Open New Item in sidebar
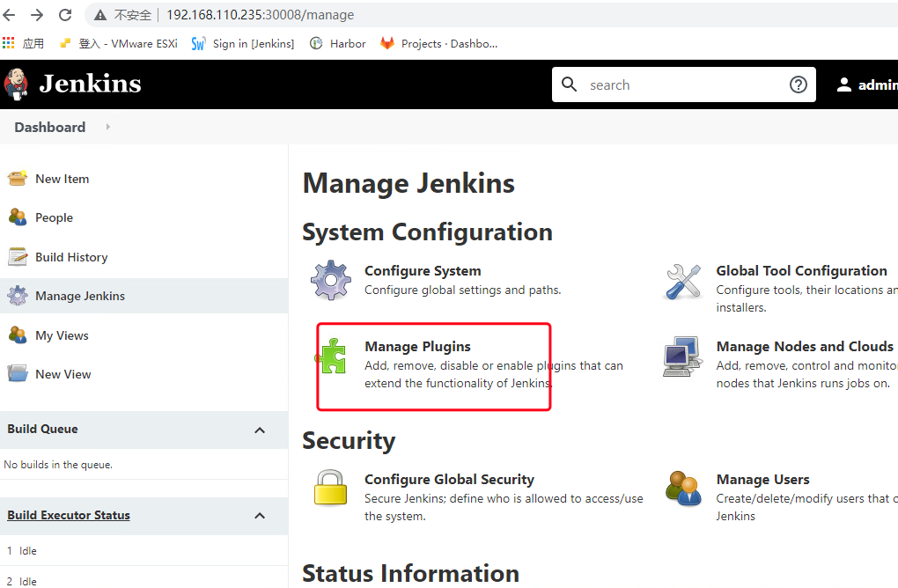Viewport: 898px width, 588px height. tap(63, 180)
